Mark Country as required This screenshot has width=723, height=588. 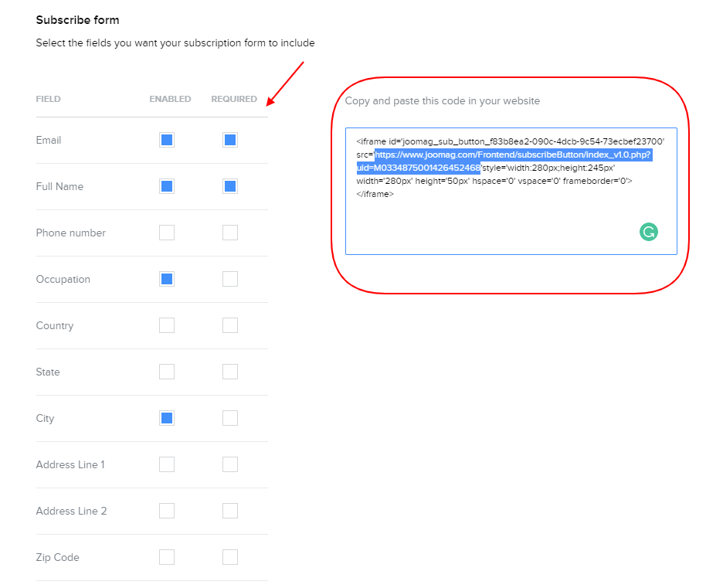[x=230, y=325]
